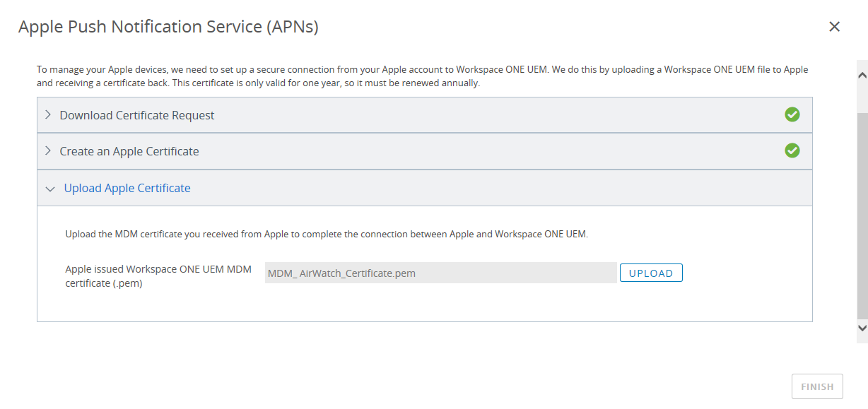Click the green checkmark for Download Certificate Request

(x=792, y=114)
